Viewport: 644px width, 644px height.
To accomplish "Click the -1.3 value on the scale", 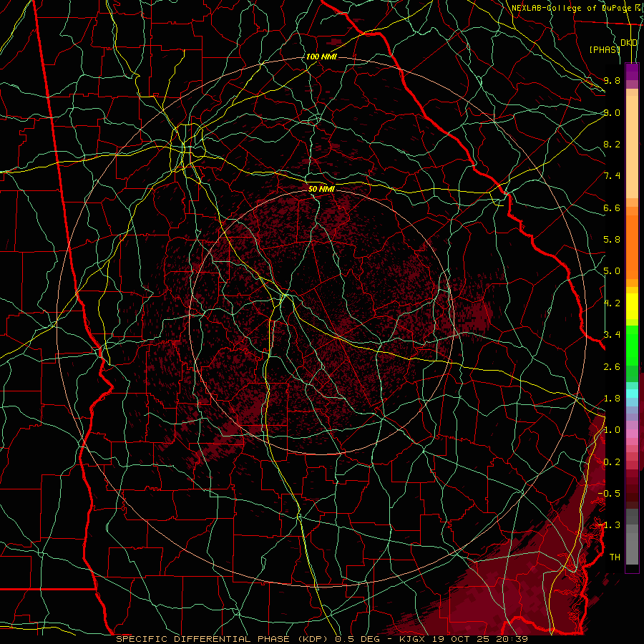I will point(609,525).
